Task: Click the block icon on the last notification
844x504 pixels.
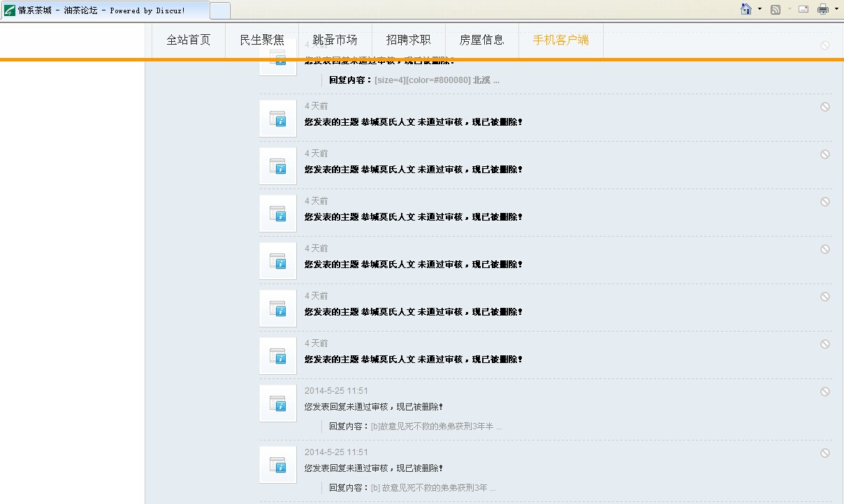Action: [x=825, y=452]
